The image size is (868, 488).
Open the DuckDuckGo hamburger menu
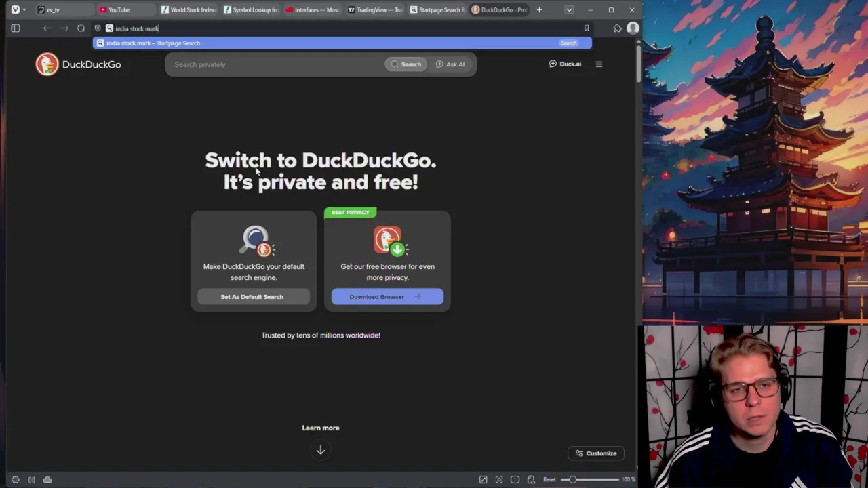coord(599,64)
